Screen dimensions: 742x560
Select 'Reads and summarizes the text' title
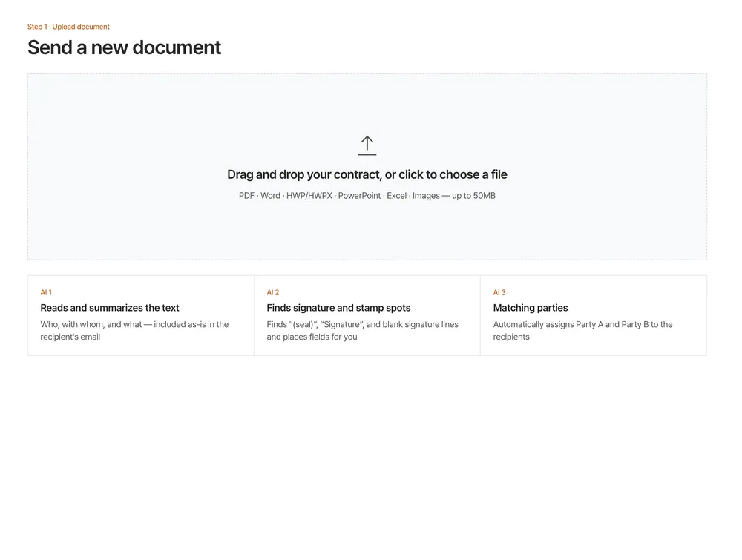coord(109,308)
